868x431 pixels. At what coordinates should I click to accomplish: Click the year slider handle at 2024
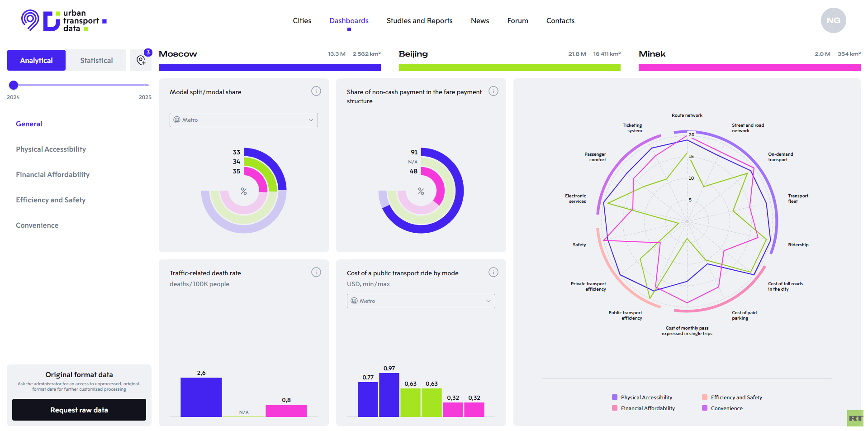pos(14,85)
